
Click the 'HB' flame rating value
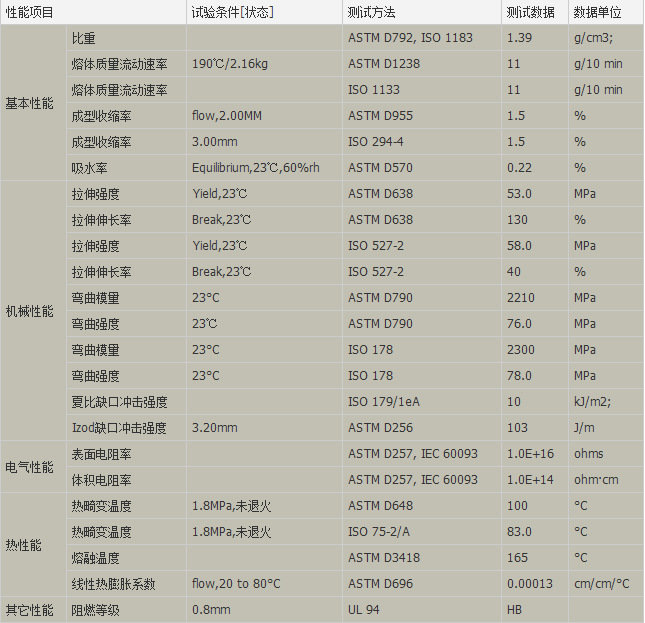click(535, 610)
